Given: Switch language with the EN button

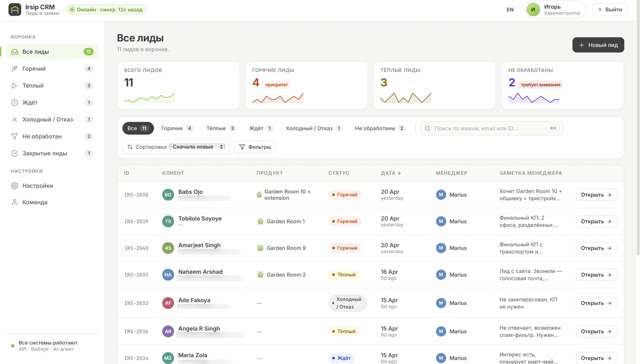Looking at the screenshot, I should pyautogui.click(x=510, y=10).
